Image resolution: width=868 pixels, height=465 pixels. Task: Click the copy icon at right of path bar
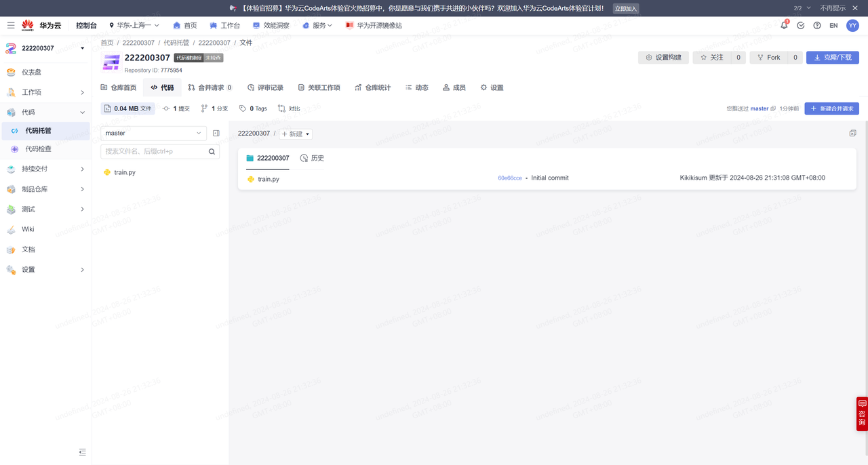tap(853, 134)
